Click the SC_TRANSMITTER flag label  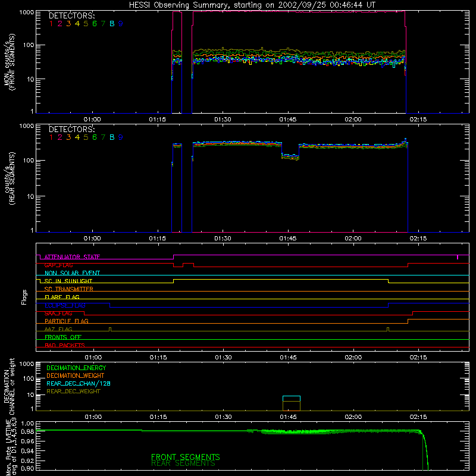[69, 289]
